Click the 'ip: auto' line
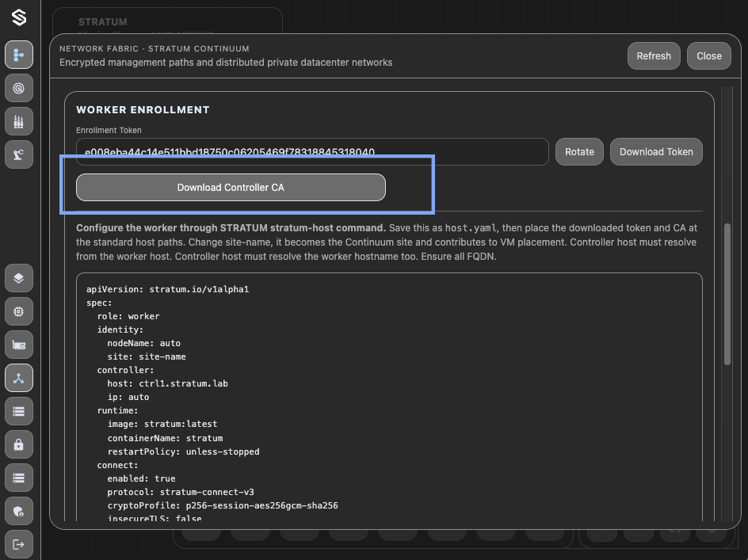 pyautogui.click(x=128, y=397)
